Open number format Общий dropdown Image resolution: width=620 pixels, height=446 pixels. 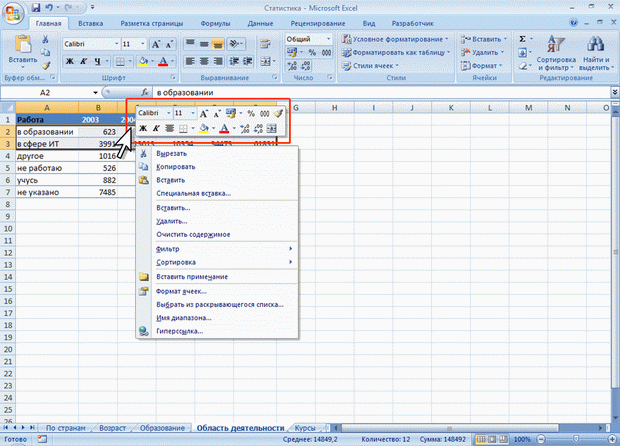click(x=329, y=39)
